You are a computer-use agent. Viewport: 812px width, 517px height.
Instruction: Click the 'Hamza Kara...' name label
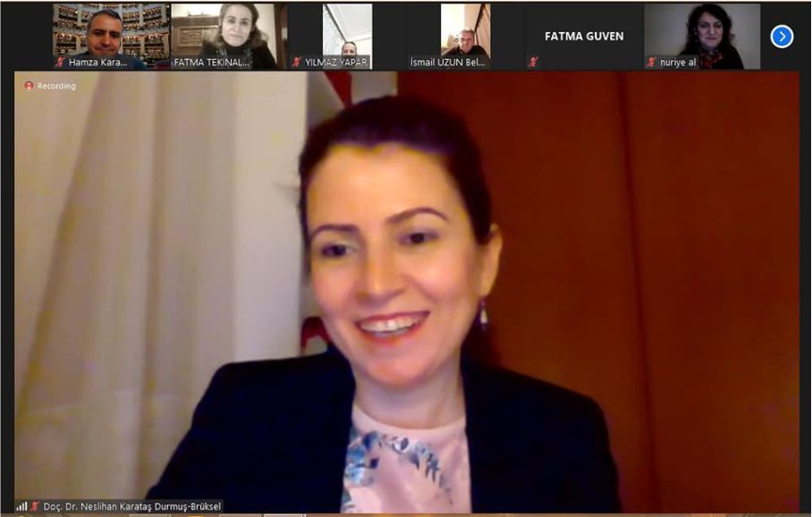[x=97, y=62]
